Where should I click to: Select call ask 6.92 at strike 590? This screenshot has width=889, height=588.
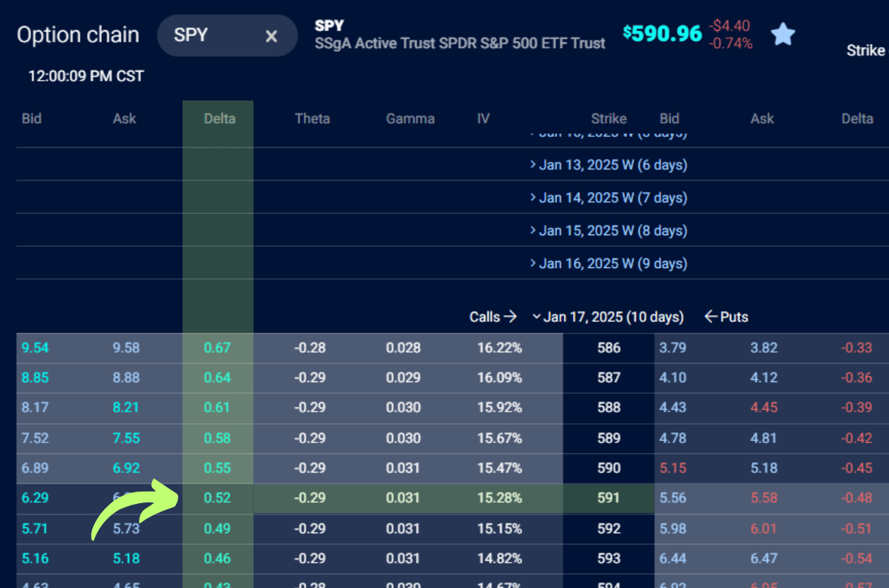coord(126,468)
